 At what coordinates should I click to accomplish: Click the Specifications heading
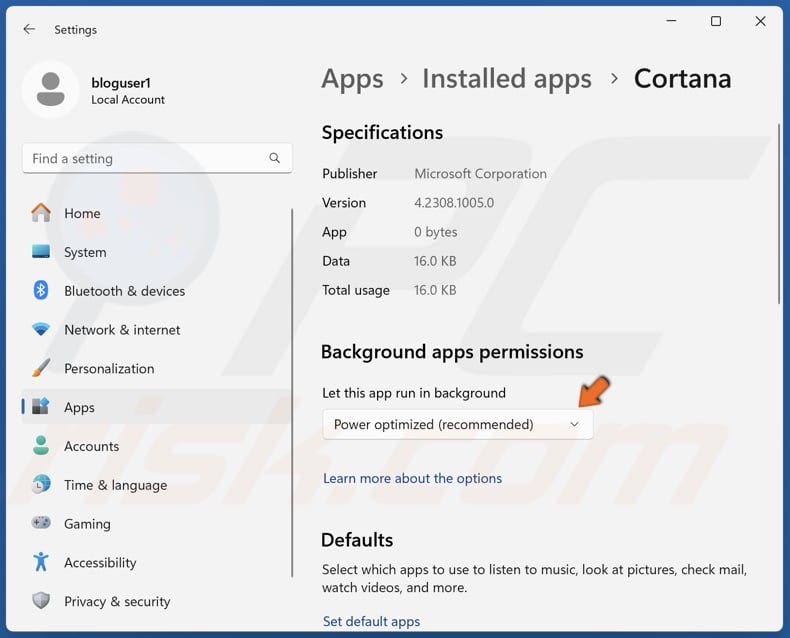tap(382, 133)
